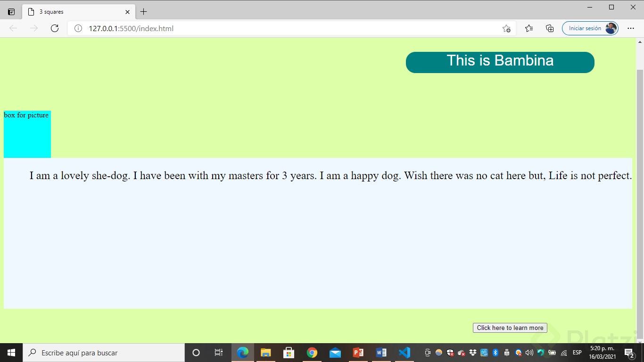Click the ESP input language indicator
Viewport: 644px width, 362px height.
click(x=577, y=353)
